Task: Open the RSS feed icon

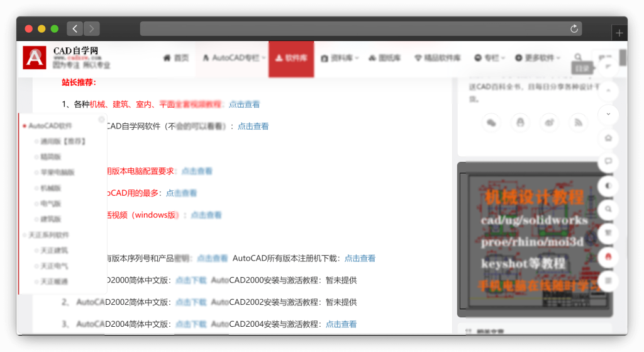Action: point(579,123)
